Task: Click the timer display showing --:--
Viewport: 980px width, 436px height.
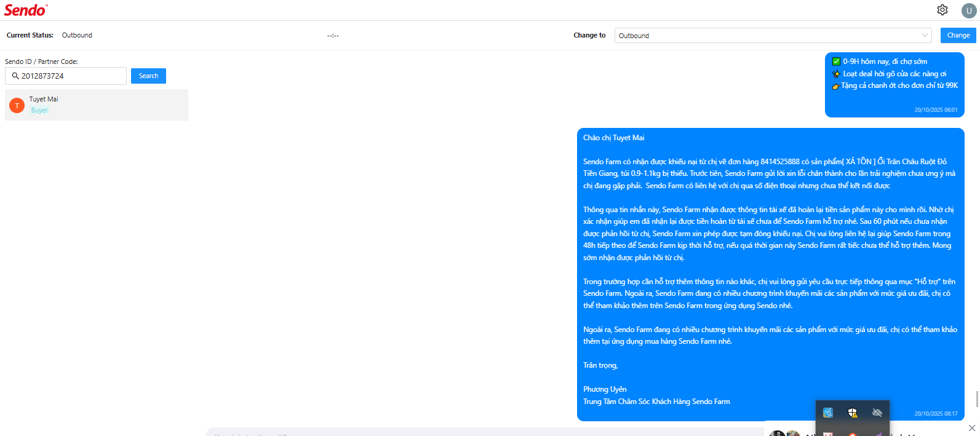Action: [x=333, y=36]
